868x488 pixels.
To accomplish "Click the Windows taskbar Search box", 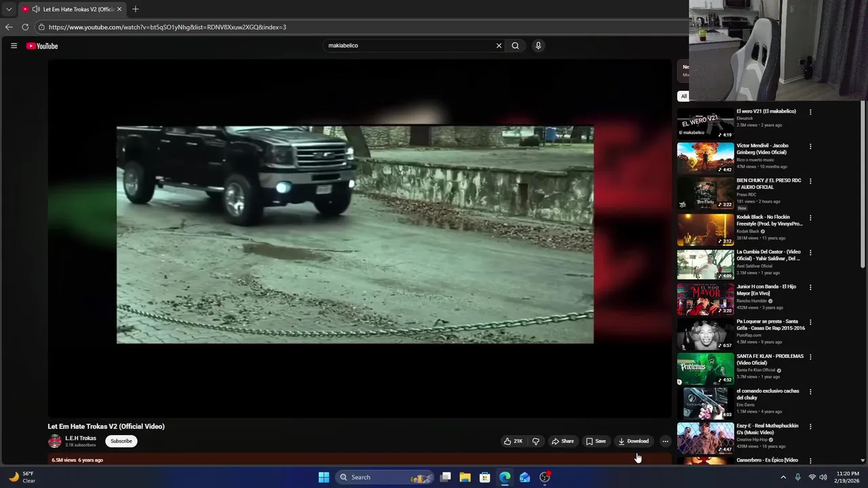I will pos(385,477).
